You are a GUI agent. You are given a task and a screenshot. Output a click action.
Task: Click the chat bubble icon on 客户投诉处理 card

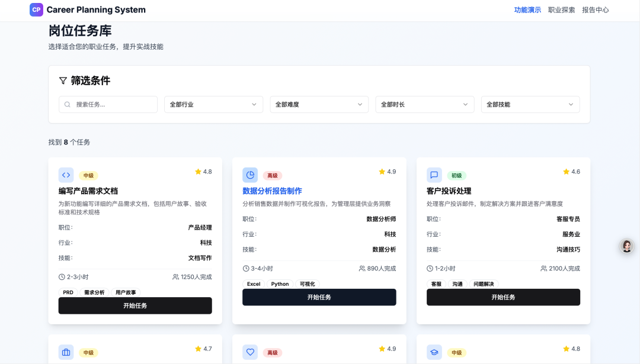434,175
